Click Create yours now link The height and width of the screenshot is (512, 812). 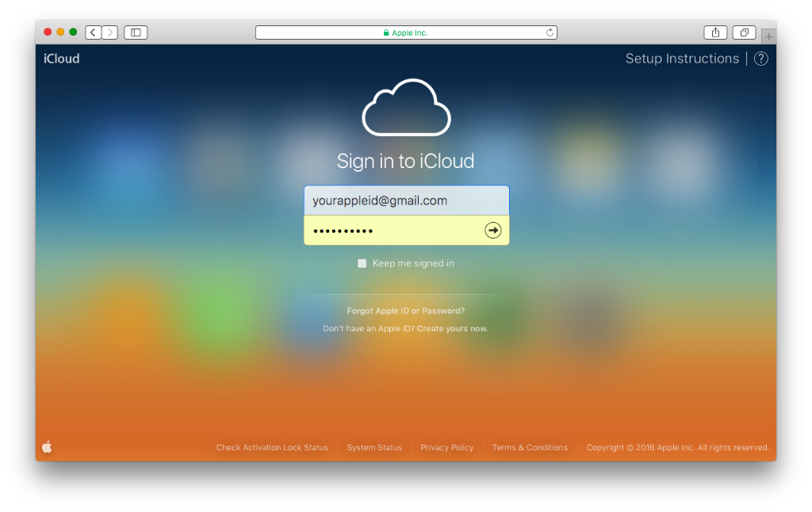453,329
